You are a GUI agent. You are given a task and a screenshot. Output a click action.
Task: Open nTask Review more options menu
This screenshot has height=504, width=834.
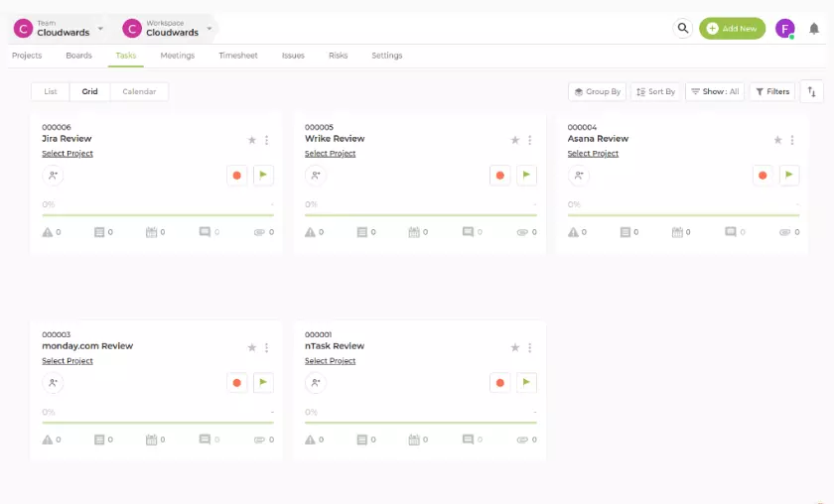(530, 347)
